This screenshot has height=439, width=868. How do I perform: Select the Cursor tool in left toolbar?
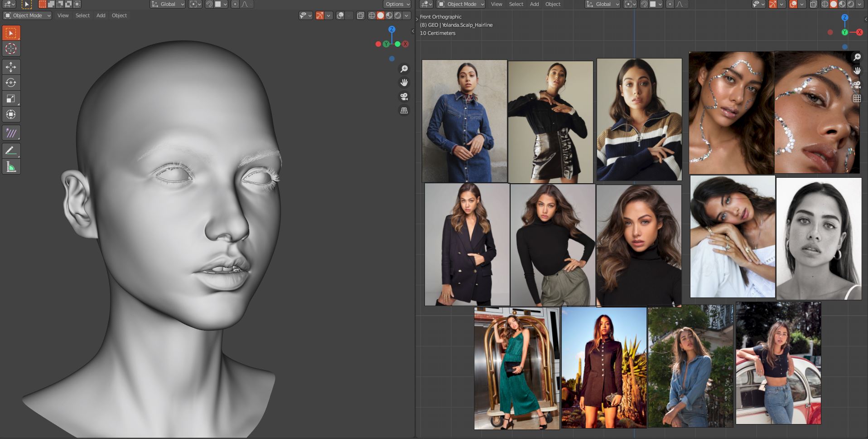[11, 49]
